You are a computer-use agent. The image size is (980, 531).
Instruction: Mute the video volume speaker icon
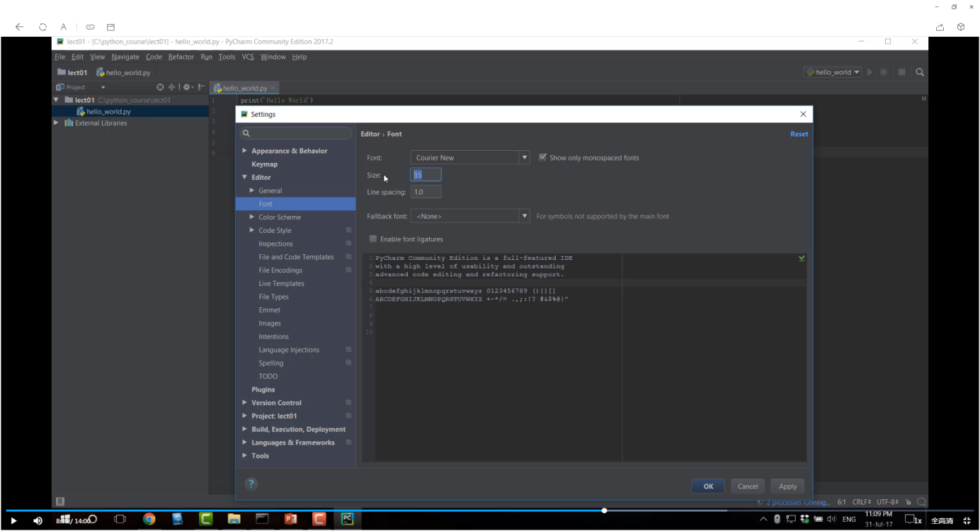click(38, 520)
